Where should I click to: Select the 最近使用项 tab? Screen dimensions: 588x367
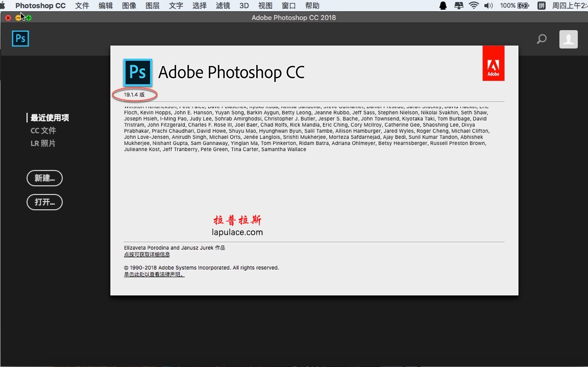click(50, 118)
